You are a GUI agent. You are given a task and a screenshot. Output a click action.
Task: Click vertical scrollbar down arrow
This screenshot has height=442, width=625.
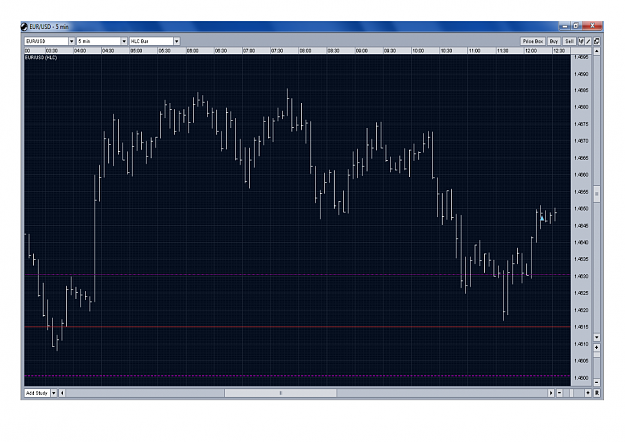coord(597,337)
